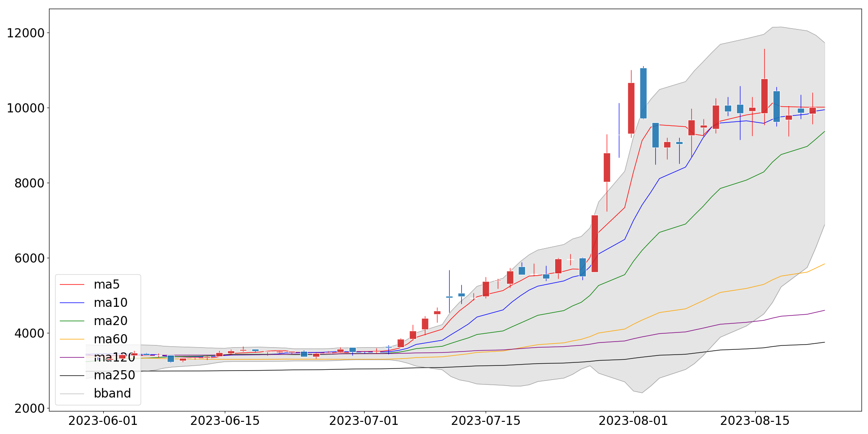
Task: Click the 8000 y-axis tick label
Action: click(x=30, y=183)
